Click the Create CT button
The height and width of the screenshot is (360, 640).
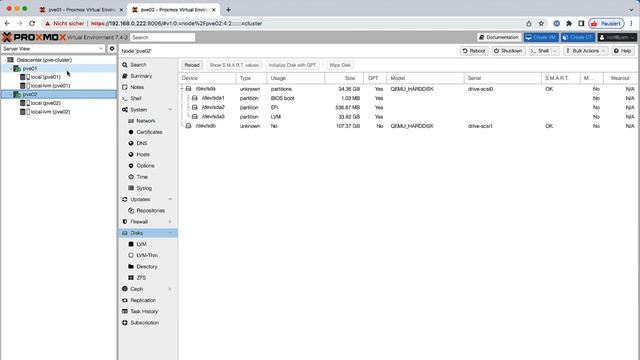[578, 37]
